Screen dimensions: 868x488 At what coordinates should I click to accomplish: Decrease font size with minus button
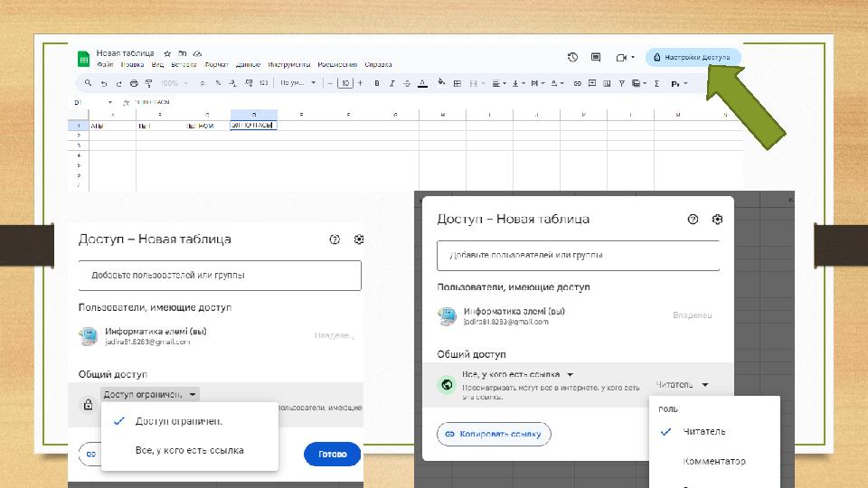(x=330, y=83)
